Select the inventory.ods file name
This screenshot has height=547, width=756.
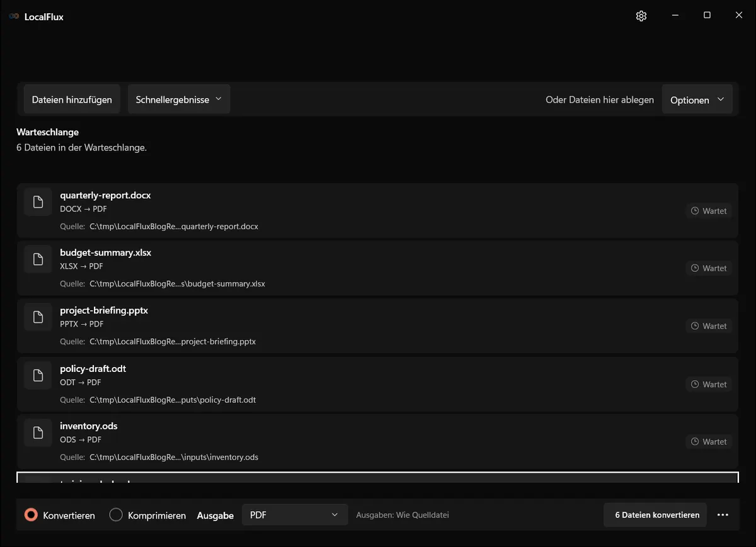click(88, 426)
